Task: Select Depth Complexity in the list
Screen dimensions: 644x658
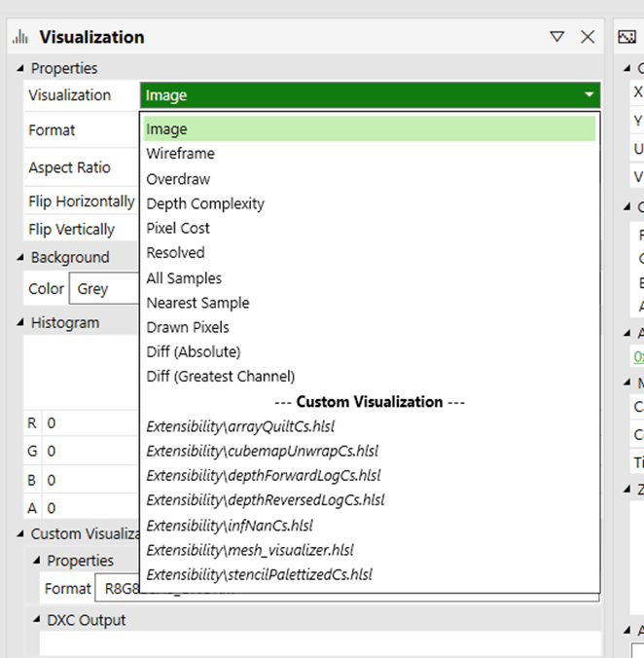Action: [370, 204]
